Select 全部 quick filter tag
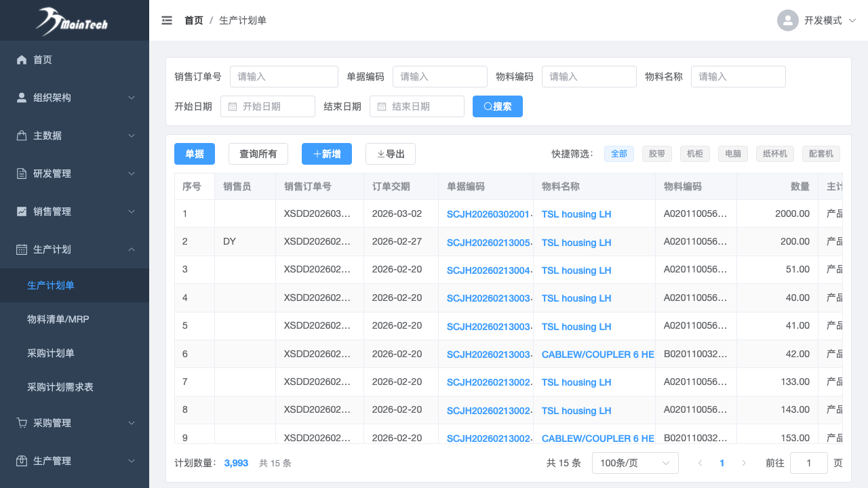 coord(618,154)
